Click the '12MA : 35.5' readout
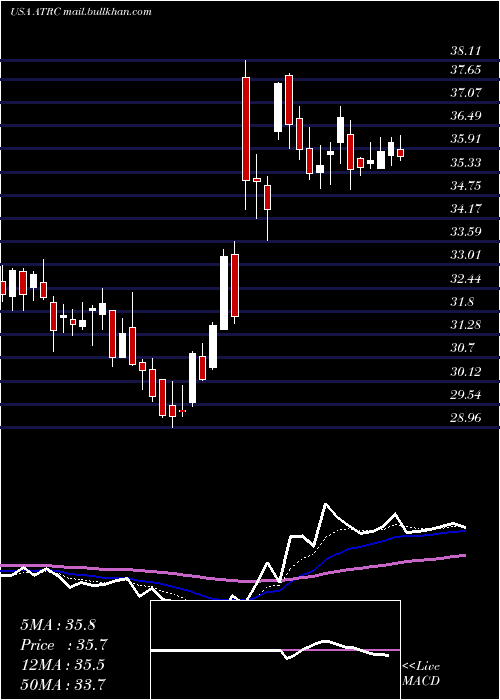This screenshot has width=500, height=700. click(62, 665)
